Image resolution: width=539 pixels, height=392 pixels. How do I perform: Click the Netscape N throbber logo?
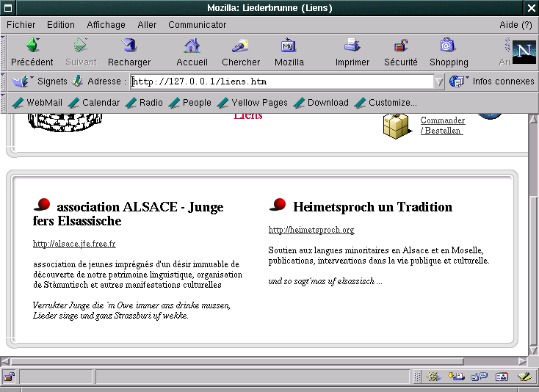pos(523,51)
